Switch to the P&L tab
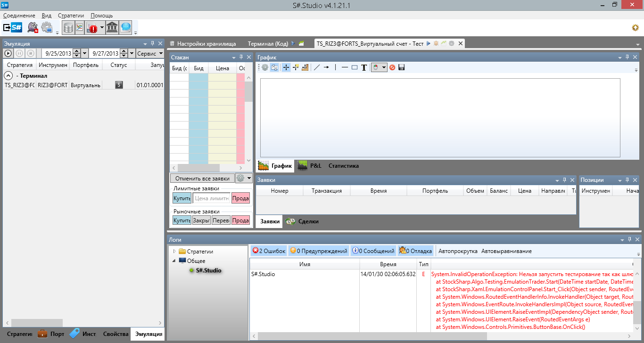The height and width of the screenshot is (343, 644). point(315,166)
